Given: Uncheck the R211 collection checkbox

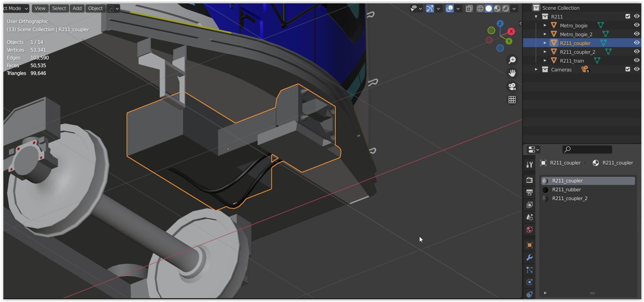Looking at the screenshot, I should [628, 16].
